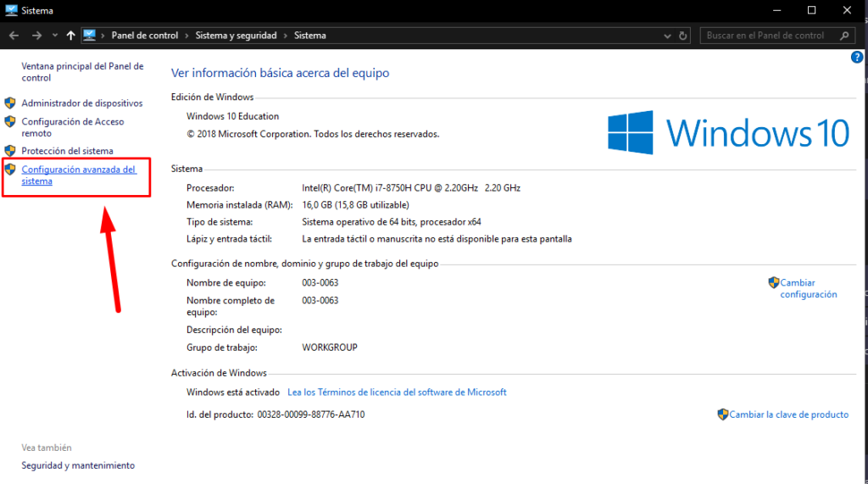Click product ID '00328-00099-88776-AA710'

(311, 414)
